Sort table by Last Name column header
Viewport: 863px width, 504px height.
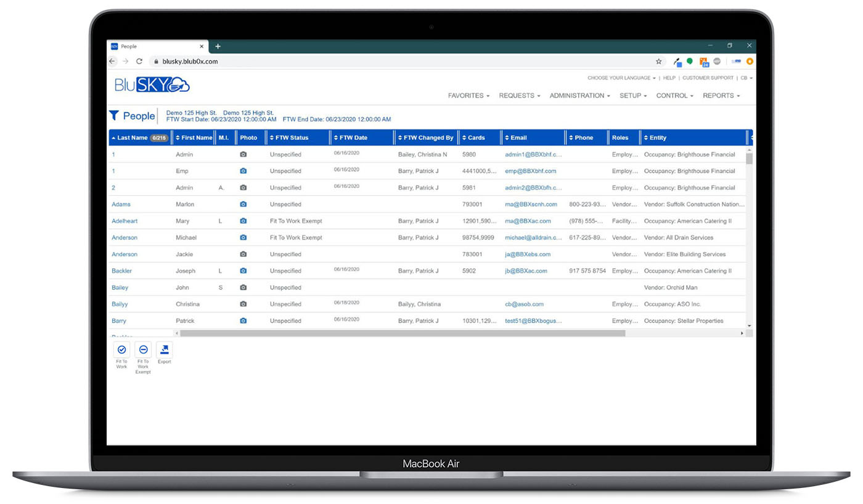tap(132, 138)
